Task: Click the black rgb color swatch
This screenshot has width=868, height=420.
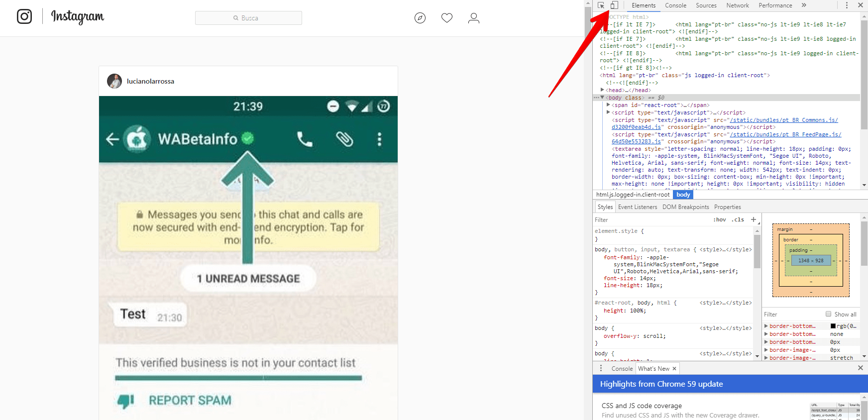Action: [833, 326]
